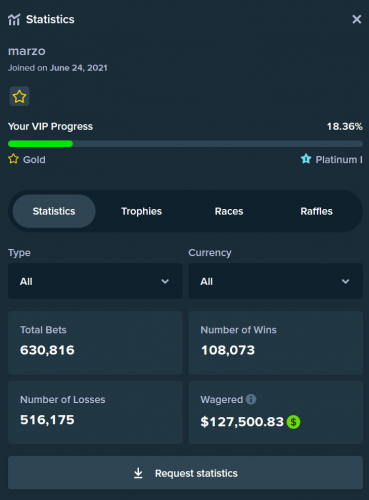Viewport: 369px width, 500px height.
Task: Click the Gold rank label
Action: [34, 159]
